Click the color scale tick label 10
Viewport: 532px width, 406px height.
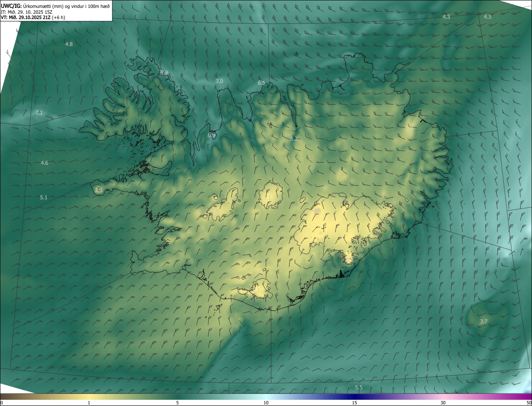pos(266,403)
